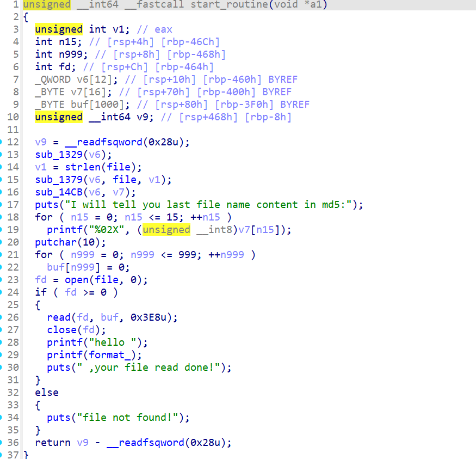
Task: Click the fd >= 0 condition
Action: (x=85, y=292)
